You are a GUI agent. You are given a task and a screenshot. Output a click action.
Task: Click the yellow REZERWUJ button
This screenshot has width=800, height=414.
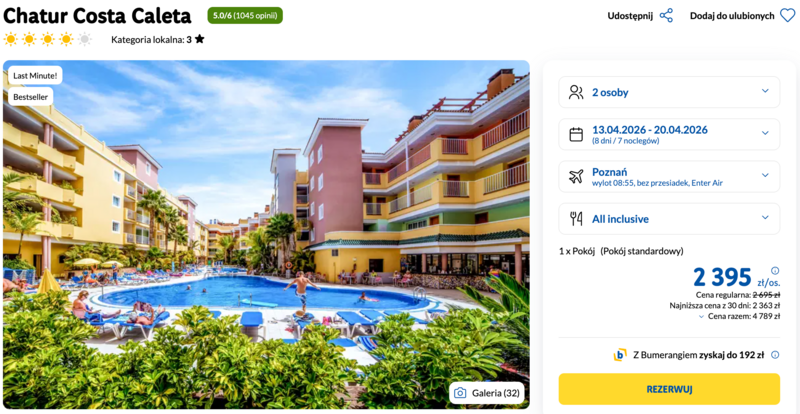pyautogui.click(x=669, y=389)
